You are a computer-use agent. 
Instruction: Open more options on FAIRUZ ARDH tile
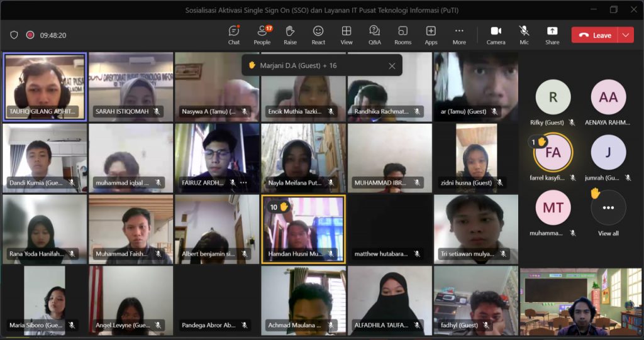pyautogui.click(x=243, y=183)
